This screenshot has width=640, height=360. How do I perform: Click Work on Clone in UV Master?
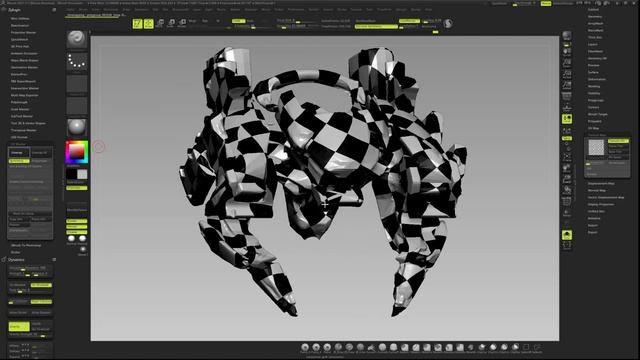point(30,213)
